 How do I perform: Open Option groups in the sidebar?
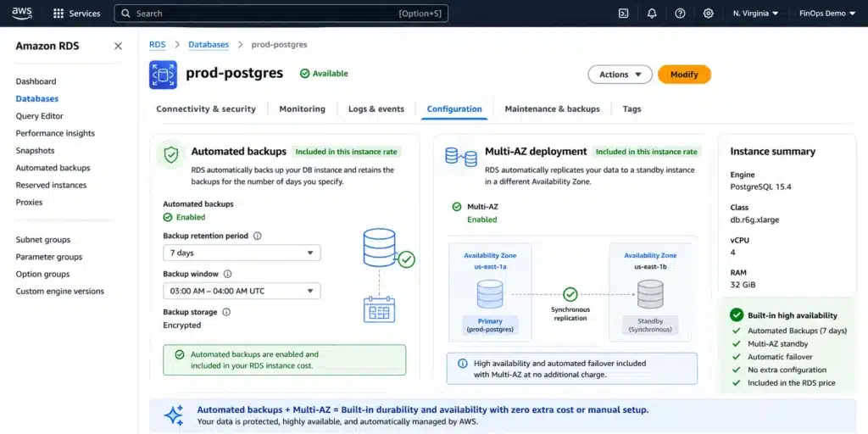(x=42, y=274)
